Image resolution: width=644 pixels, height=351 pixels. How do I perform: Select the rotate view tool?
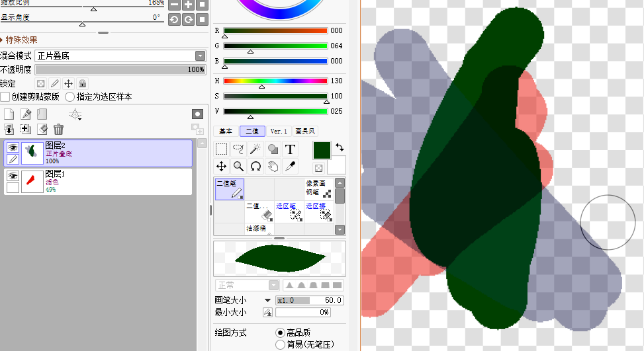255,166
